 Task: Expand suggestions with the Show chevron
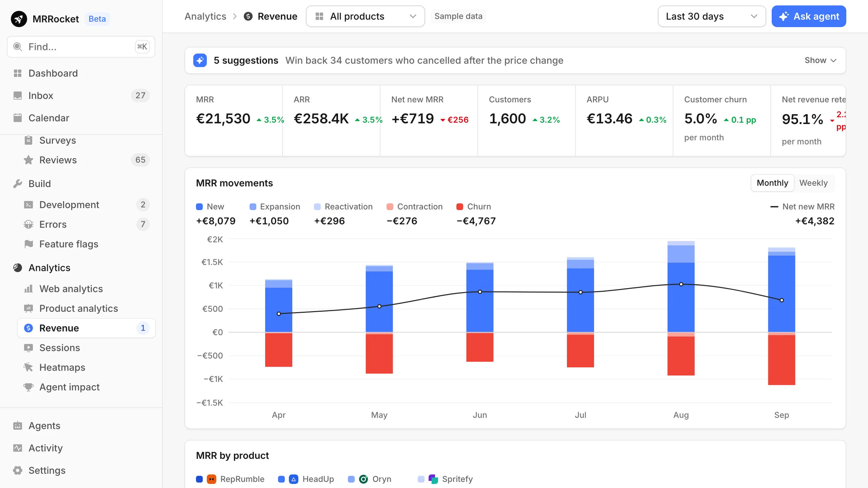point(821,60)
